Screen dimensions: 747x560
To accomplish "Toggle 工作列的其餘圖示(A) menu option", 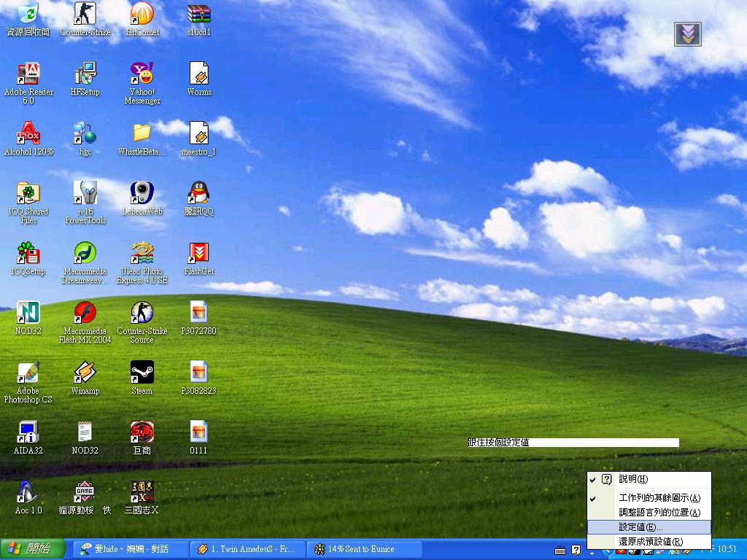I will point(649,498).
